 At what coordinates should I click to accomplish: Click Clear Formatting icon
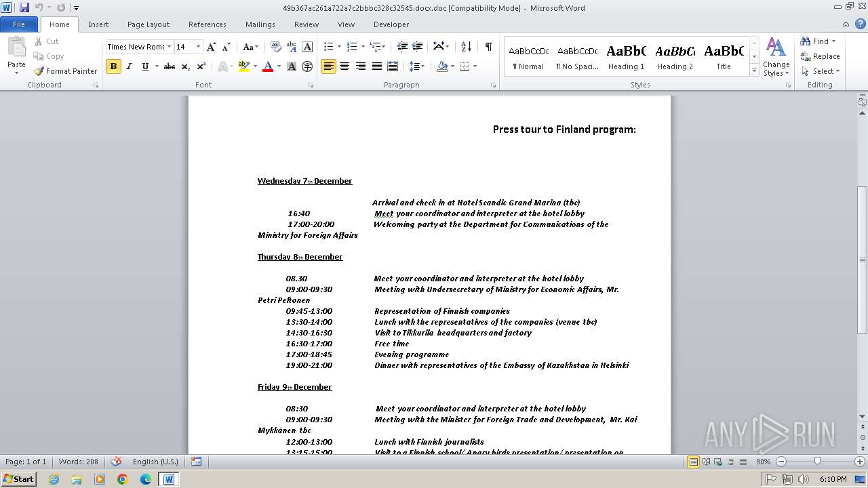coord(276,47)
